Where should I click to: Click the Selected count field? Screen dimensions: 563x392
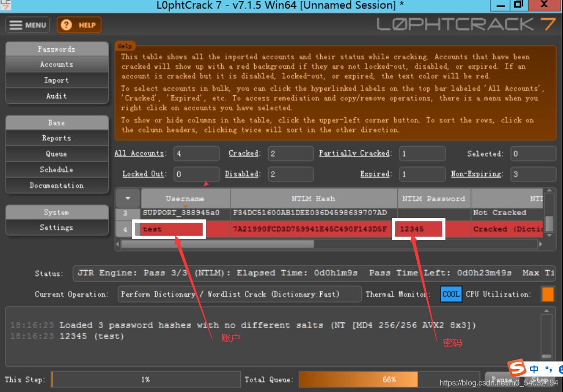click(533, 154)
